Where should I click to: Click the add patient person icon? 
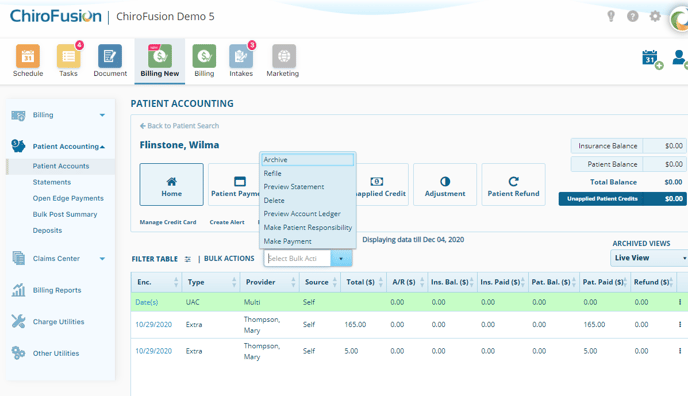coord(680,59)
